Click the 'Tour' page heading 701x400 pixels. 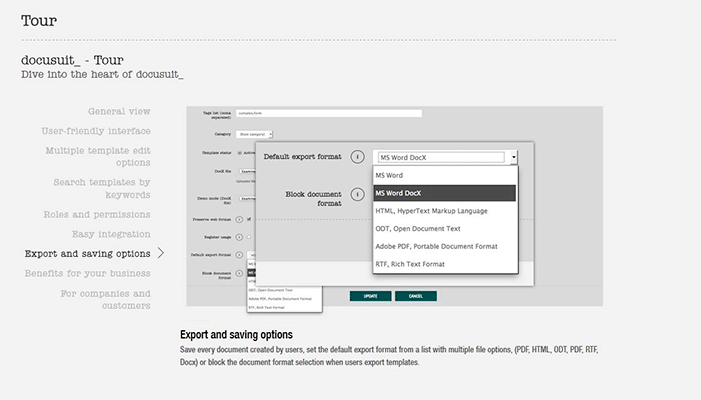[x=39, y=21]
